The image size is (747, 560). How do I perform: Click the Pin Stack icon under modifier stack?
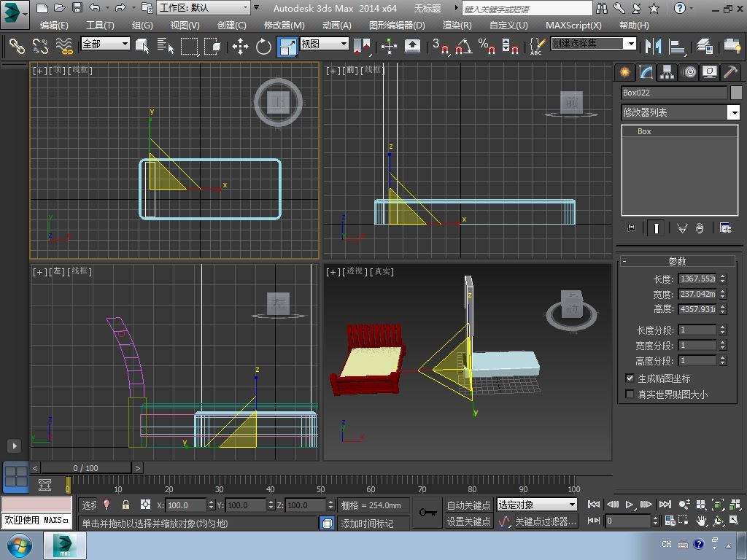630,228
